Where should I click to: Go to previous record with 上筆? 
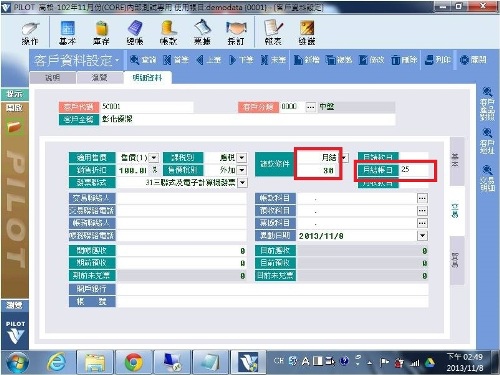[x=209, y=60]
